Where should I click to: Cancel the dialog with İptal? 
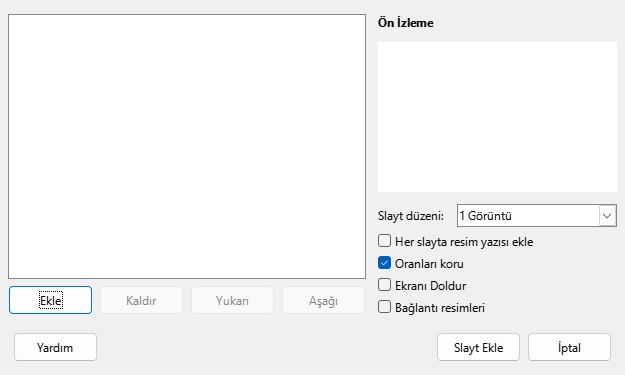coord(569,347)
